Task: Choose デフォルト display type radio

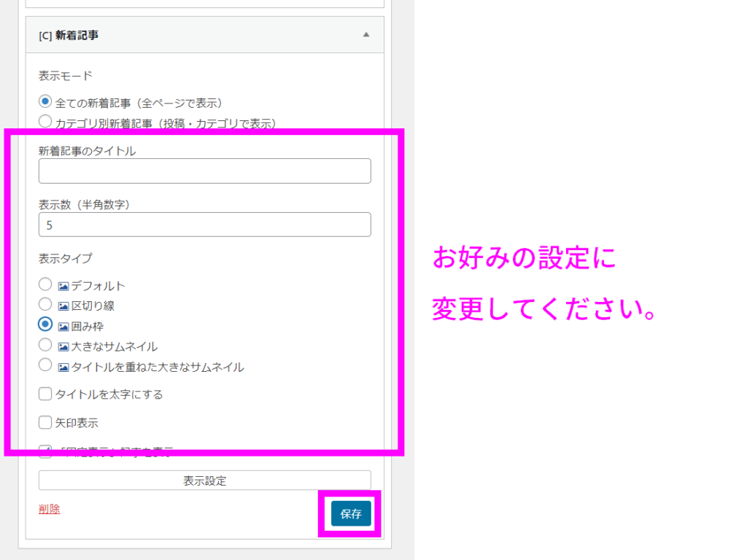Action: coord(45,284)
